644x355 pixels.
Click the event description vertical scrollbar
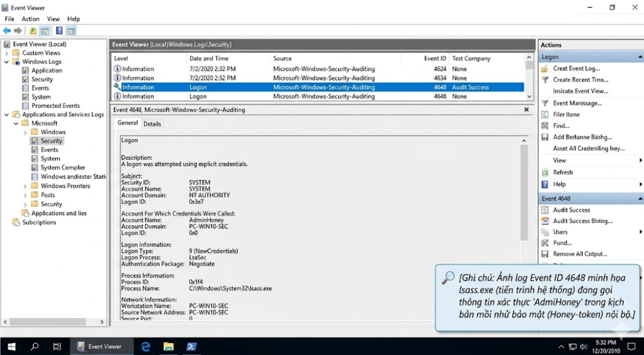click(524, 193)
